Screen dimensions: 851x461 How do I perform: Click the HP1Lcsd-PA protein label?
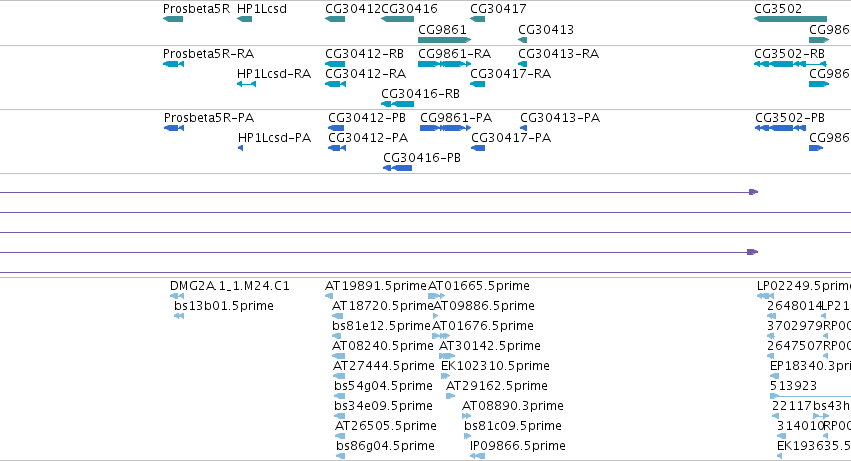click(x=275, y=138)
